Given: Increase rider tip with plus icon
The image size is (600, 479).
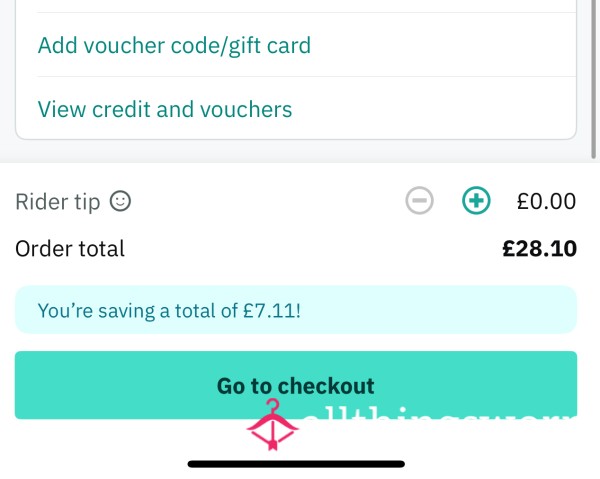Looking at the screenshot, I should (476, 200).
